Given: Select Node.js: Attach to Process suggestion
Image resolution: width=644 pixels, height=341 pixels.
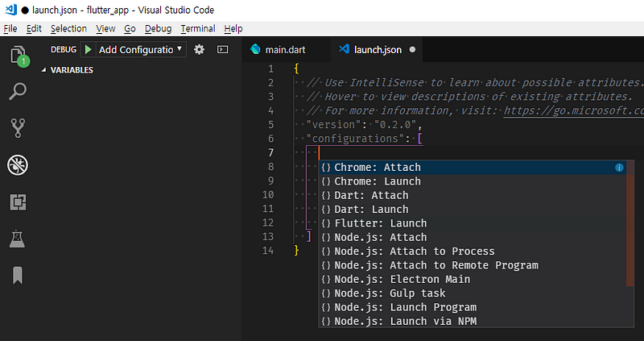Looking at the screenshot, I should pos(473,252).
